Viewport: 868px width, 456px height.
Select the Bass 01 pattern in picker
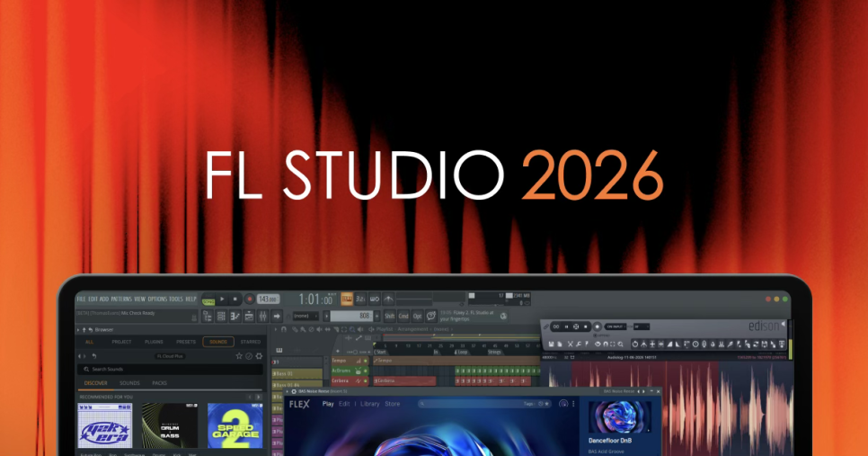click(297, 374)
